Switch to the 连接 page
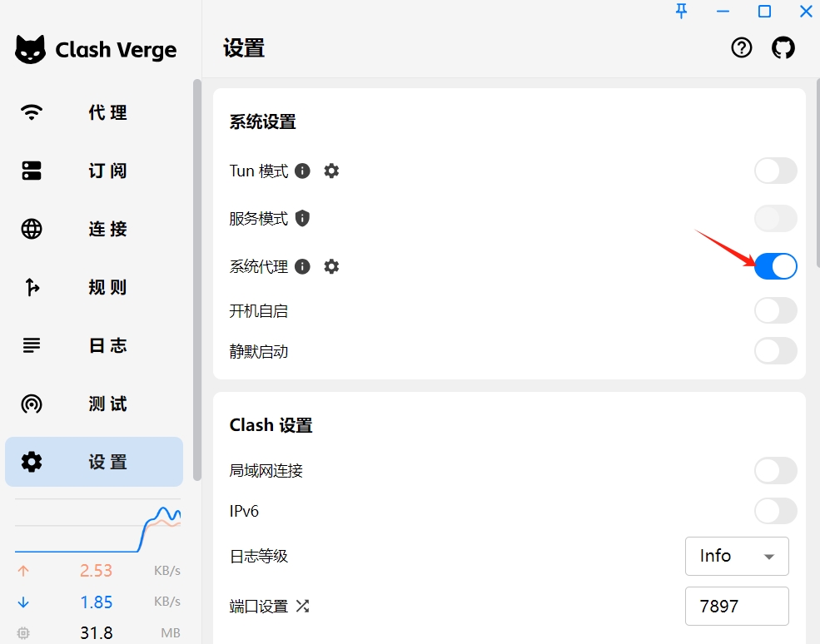The width and height of the screenshot is (820, 644). coord(94,229)
